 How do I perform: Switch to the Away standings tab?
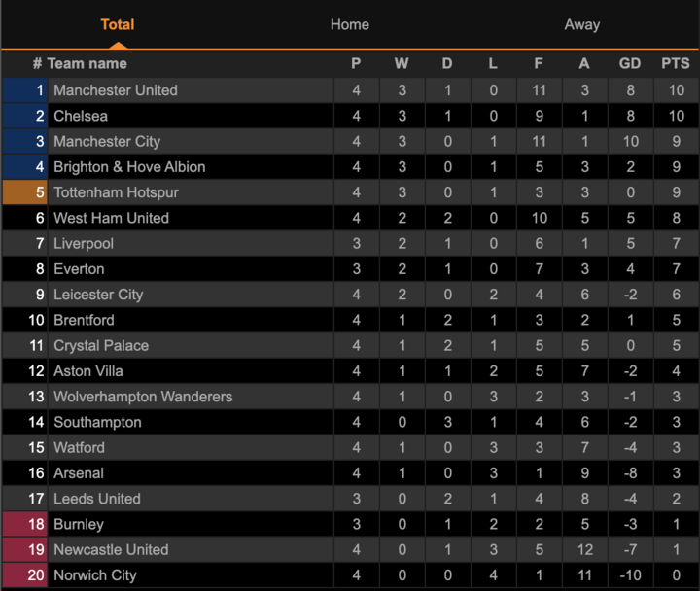[581, 24]
